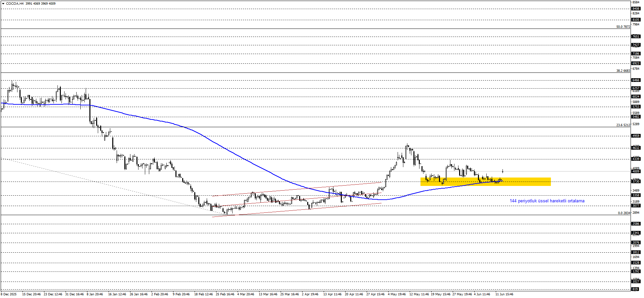Select the 50.0 7872 Fibonacci level label
This screenshot has width=644, height=298.
[623, 27]
